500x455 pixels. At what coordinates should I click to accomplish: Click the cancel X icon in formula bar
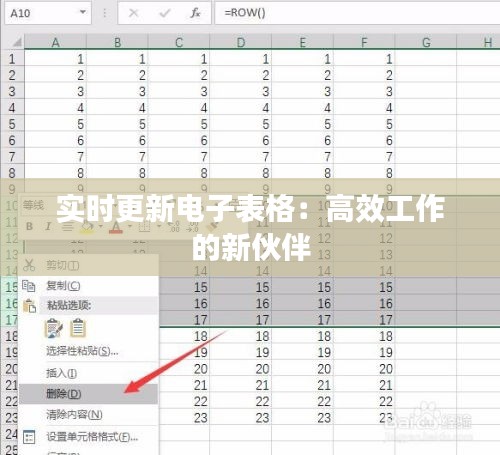134,13
